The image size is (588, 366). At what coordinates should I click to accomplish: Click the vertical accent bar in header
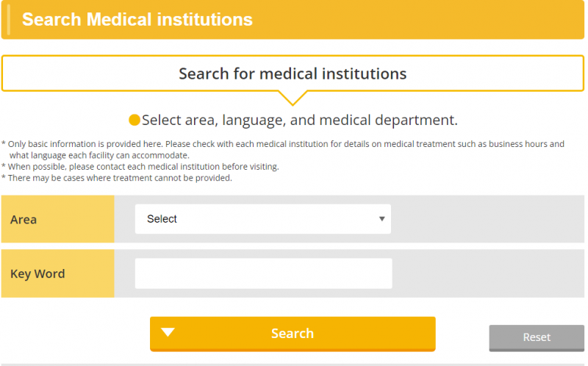click(8, 20)
